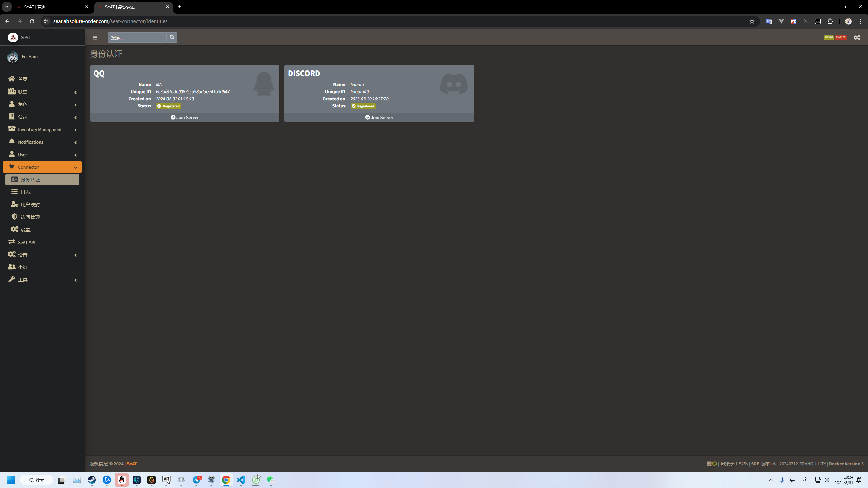Click Join Server under QQ
The width and height of the screenshot is (868, 488).
(185, 117)
